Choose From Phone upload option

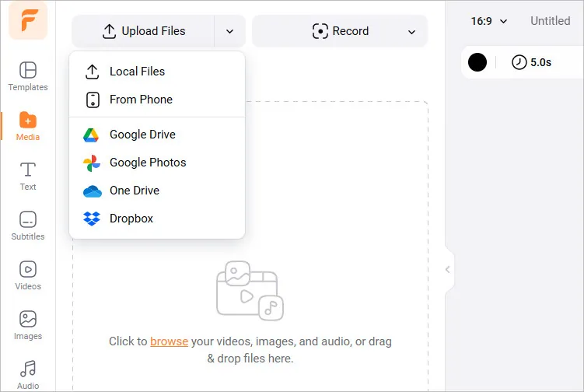point(157,100)
